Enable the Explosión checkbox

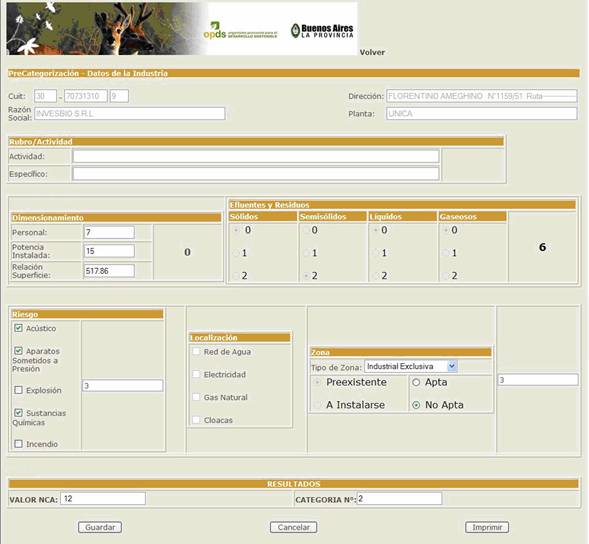coord(18,390)
